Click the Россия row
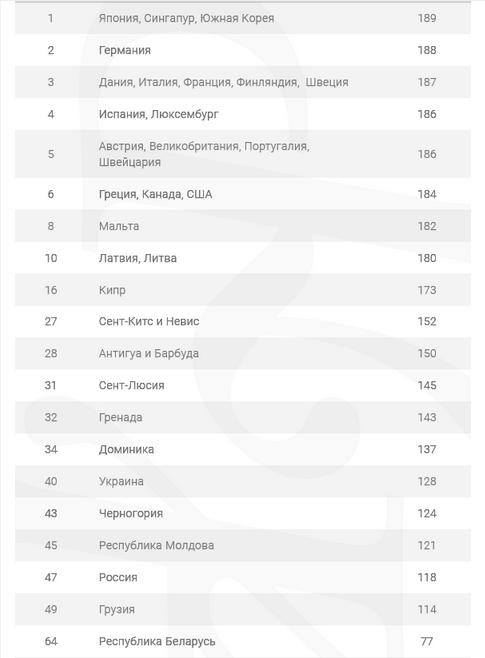The width and height of the screenshot is (485, 658). 243,577
